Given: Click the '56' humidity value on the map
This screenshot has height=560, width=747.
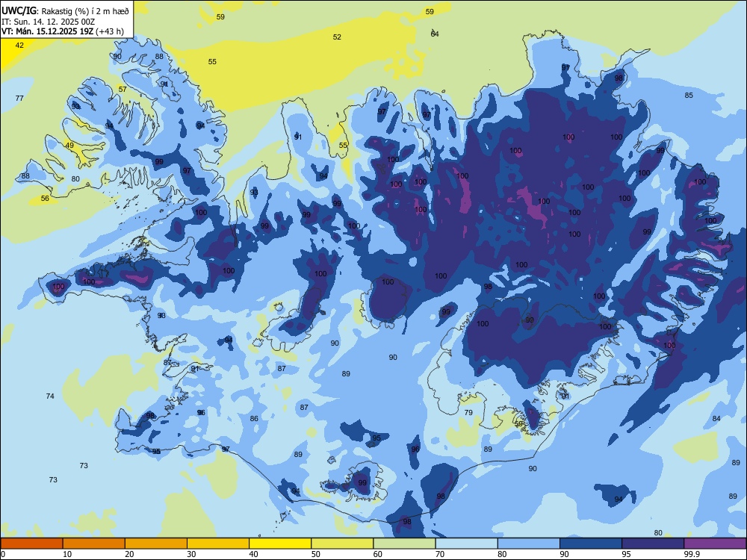Looking at the screenshot, I should point(45,198).
